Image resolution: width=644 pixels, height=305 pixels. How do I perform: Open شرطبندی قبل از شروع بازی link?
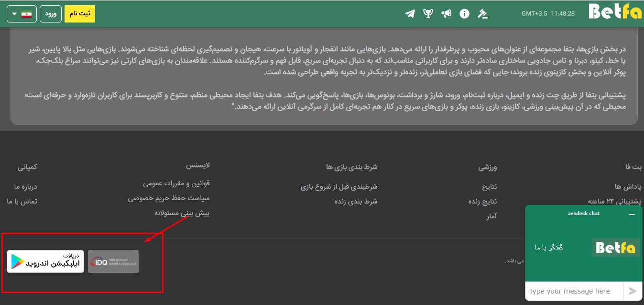tap(339, 186)
